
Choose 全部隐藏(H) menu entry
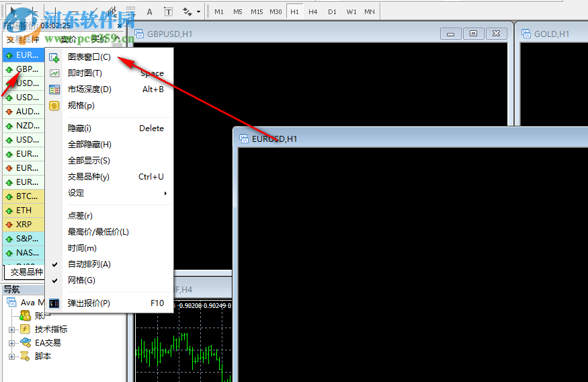coord(109,145)
